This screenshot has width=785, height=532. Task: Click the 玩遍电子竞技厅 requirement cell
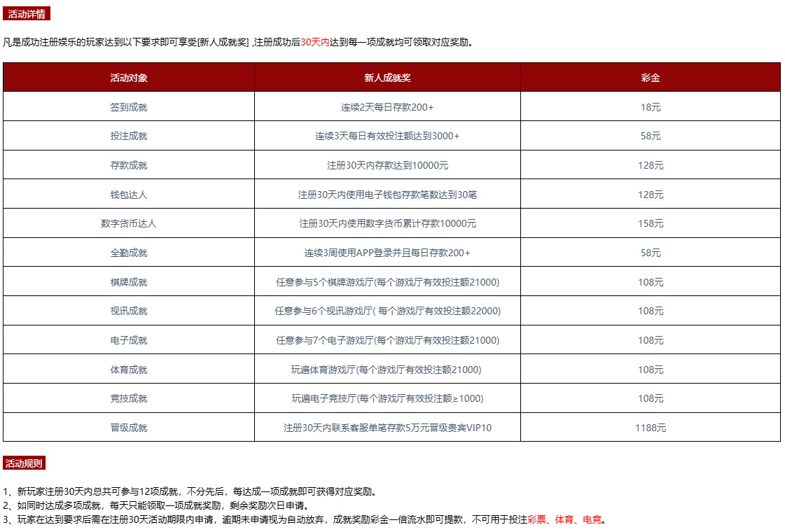[x=387, y=398]
